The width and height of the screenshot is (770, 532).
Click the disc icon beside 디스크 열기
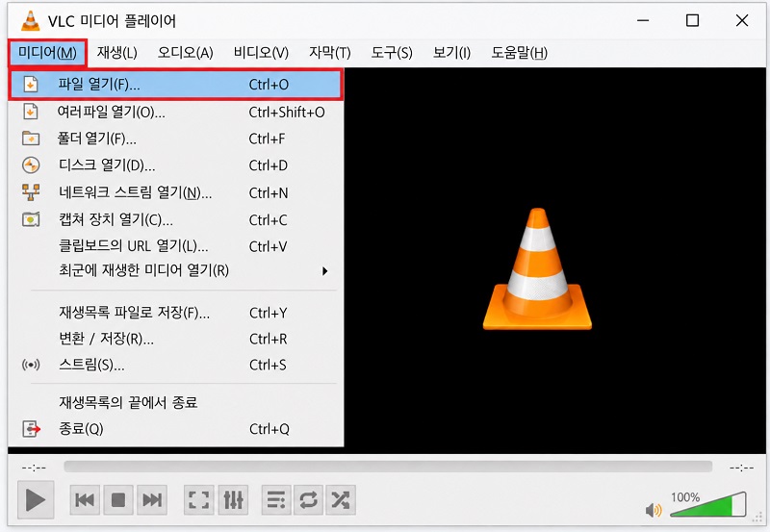click(x=31, y=165)
